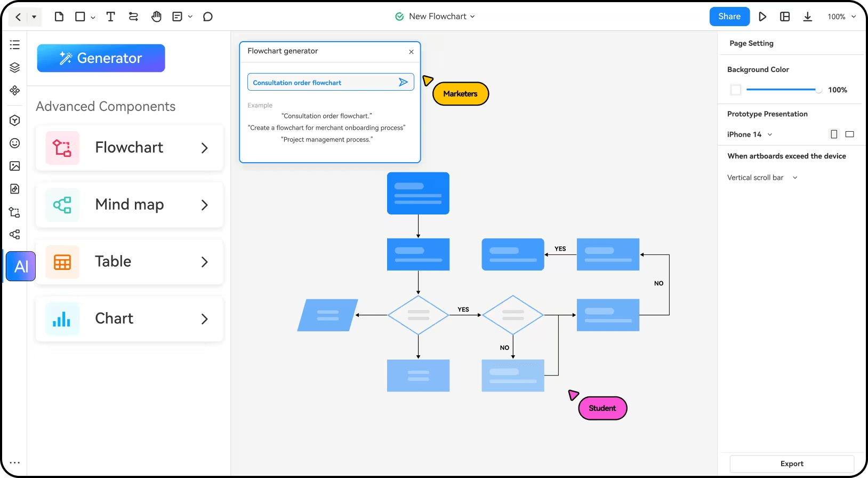Click the Page Setting panel title

751,43
